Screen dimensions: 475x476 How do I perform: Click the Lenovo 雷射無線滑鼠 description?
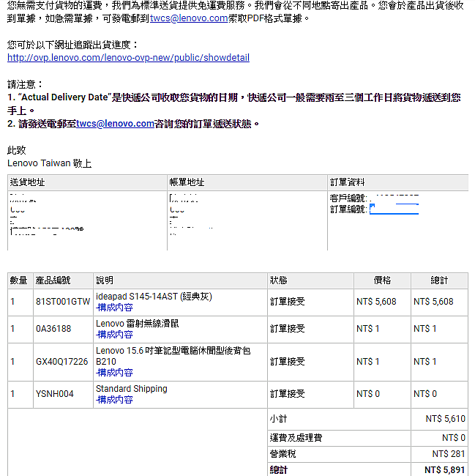(x=137, y=323)
